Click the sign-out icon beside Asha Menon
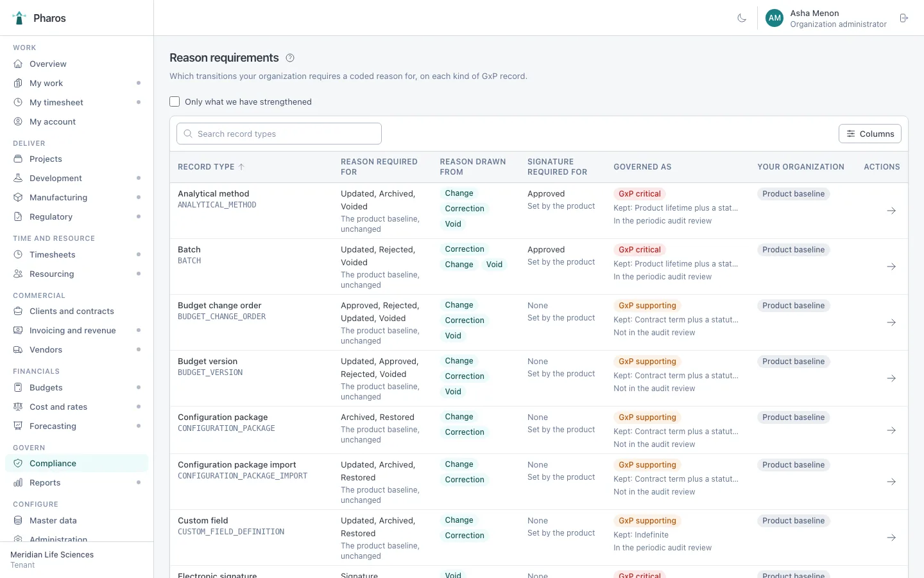Viewport: 924px width, 578px height. (904, 18)
